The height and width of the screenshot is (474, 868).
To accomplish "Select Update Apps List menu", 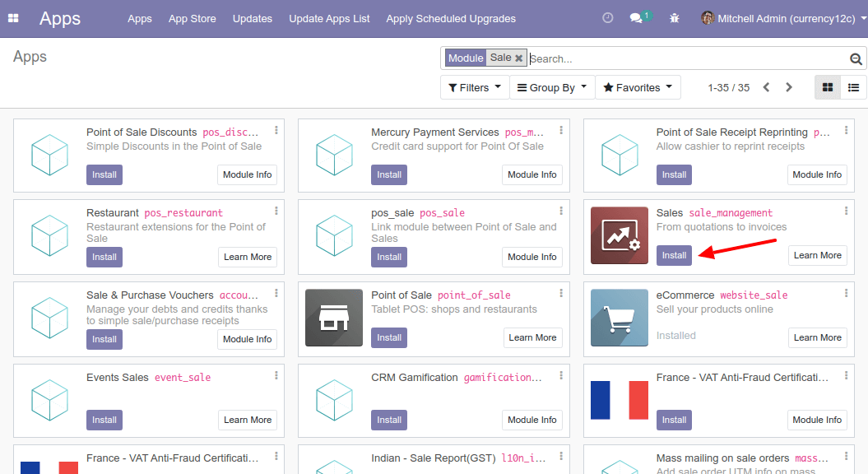I will 329,19.
